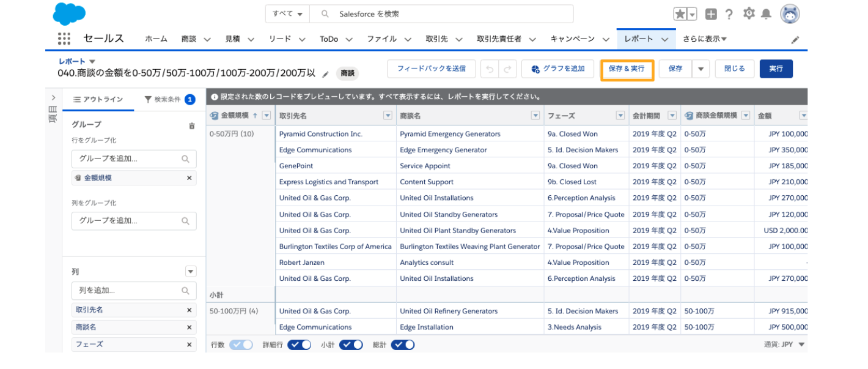Click the App Launcher grid icon
This screenshot has width=868, height=369.
coord(64,38)
